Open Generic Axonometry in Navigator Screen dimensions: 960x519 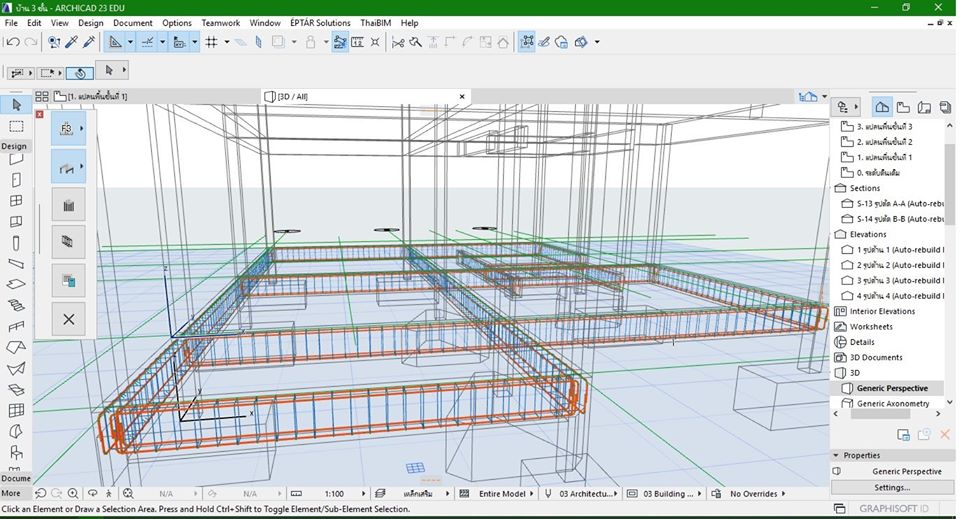[x=893, y=403]
